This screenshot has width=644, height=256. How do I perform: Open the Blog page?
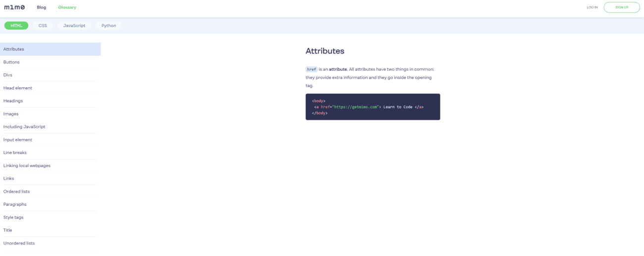[x=41, y=7]
